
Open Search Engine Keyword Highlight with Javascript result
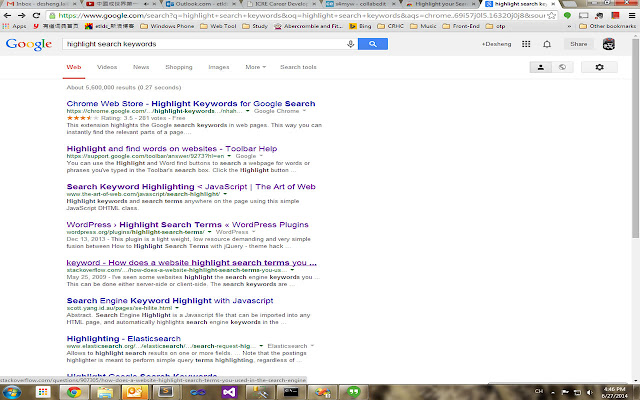pos(170,300)
